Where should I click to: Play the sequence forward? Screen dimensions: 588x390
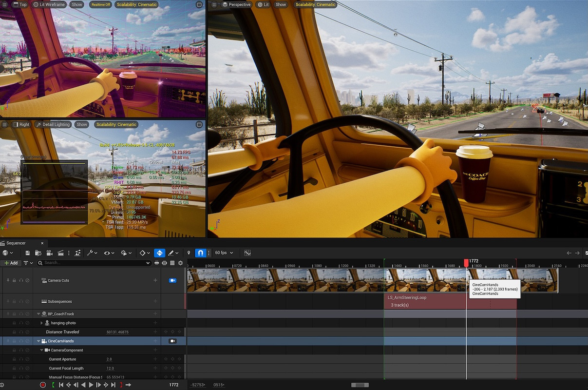pyautogui.click(x=91, y=385)
